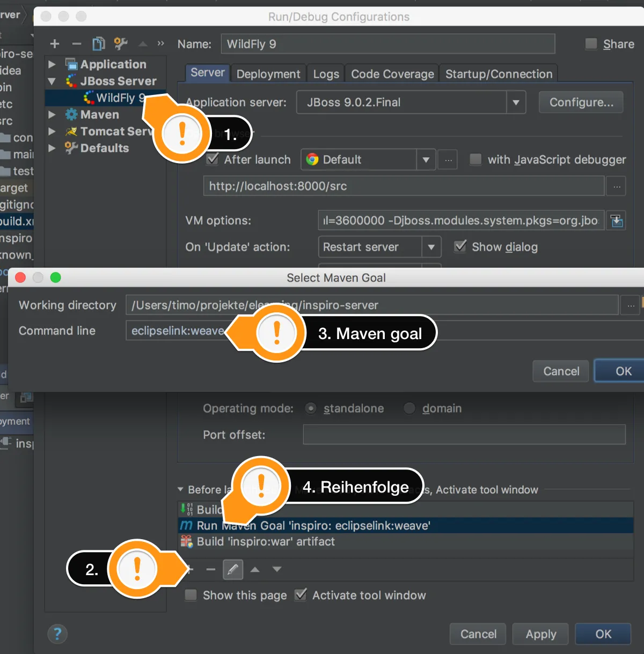Select the Maven configuration node
This screenshot has width=644, height=654.
[x=100, y=115]
